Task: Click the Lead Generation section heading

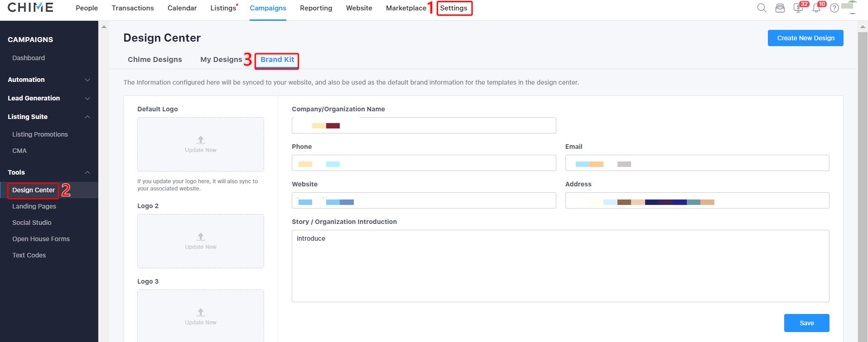Action: point(34,98)
